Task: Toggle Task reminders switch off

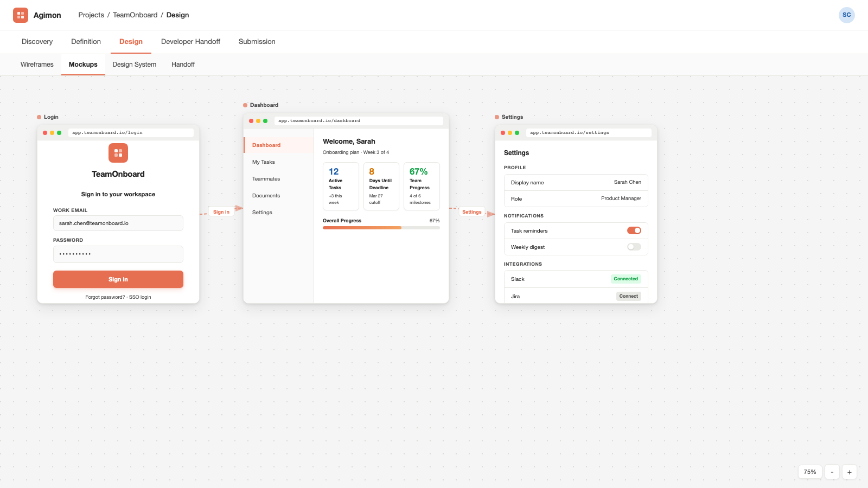Action: (x=634, y=230)
